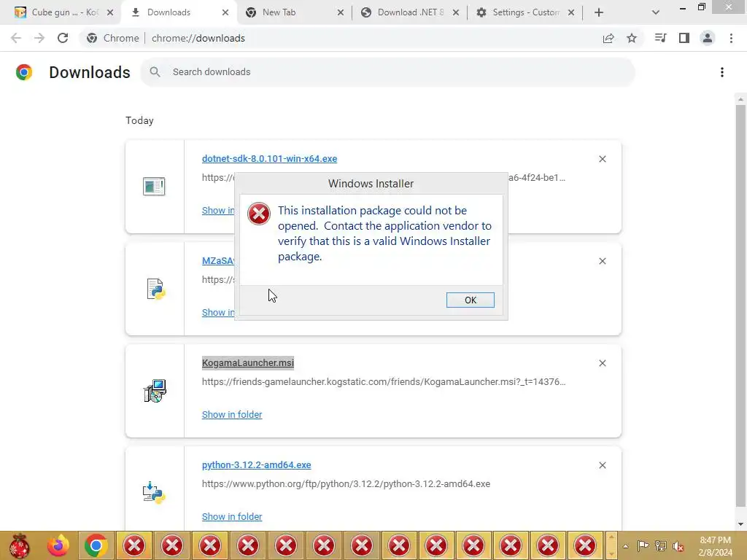Viewport: 747px width, 560px height.
Task: Open dotnet-sdk-8.0.101-win-x64.exe download
Action: coord(269,158)
